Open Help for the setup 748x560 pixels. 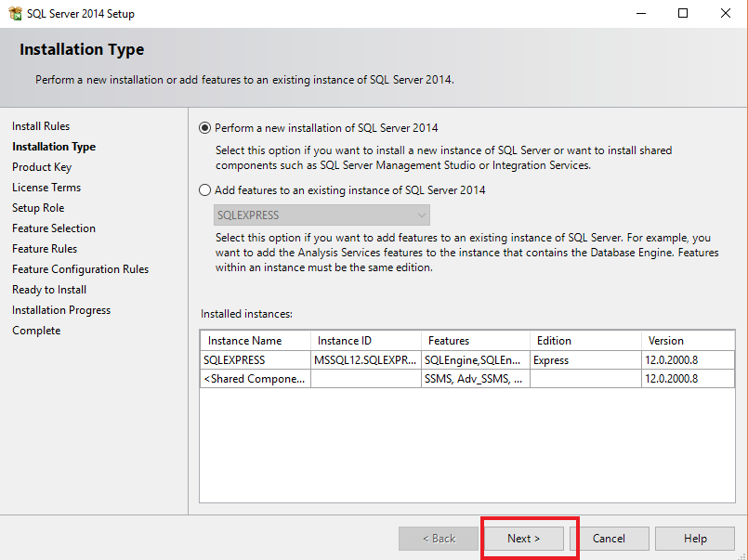[695, 539]
